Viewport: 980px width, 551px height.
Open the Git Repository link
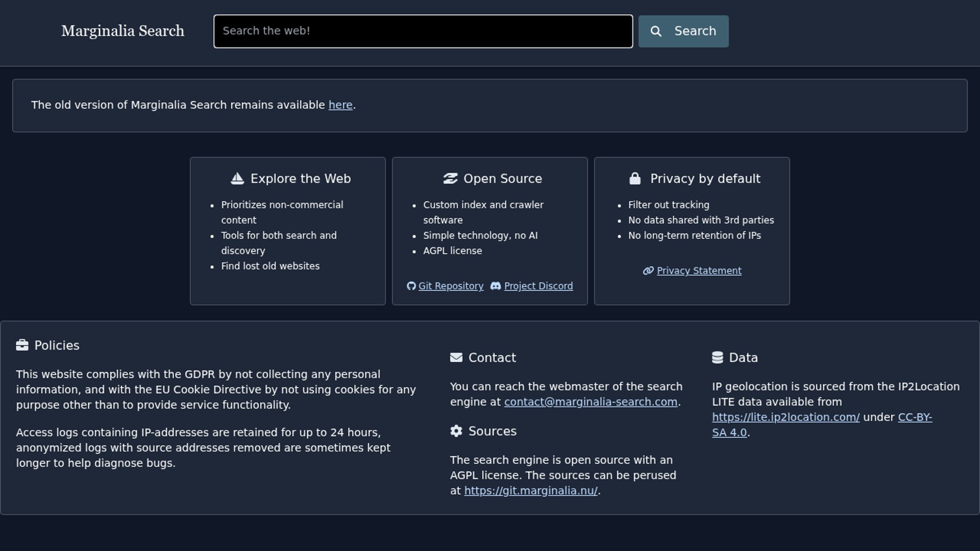451,286
